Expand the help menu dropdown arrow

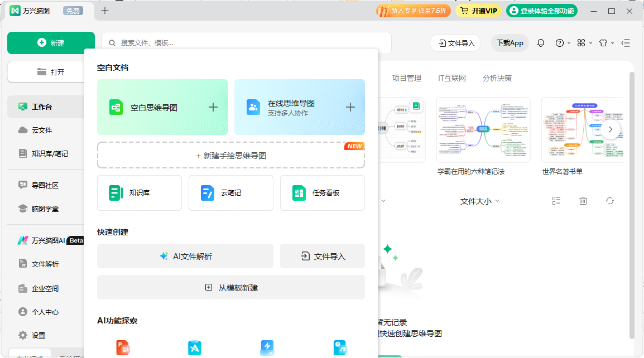[569, 43]
